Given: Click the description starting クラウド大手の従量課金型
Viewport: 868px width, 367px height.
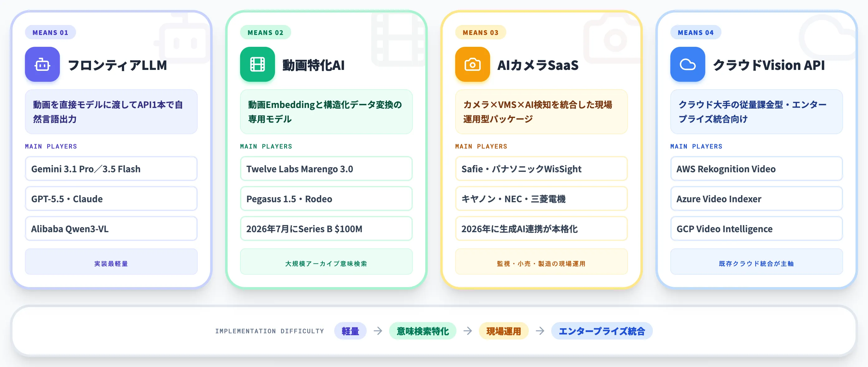Looking at the screenshot, I should point(756,112).
